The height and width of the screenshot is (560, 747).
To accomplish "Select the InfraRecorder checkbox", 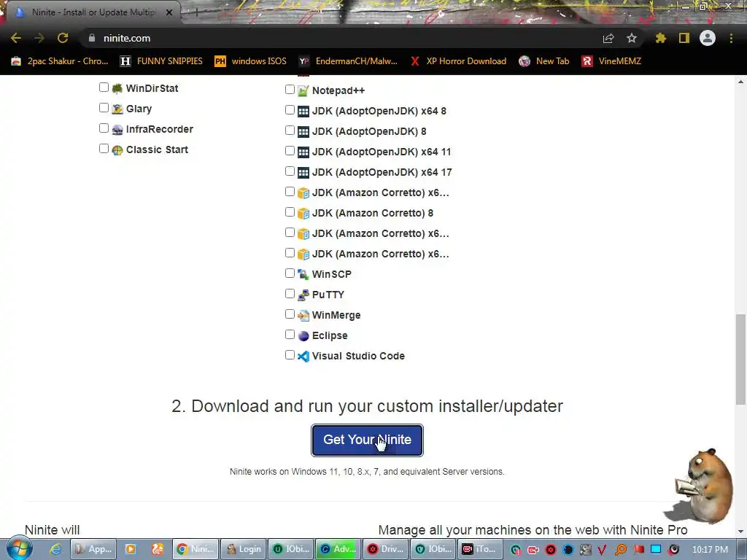I will click(x=104, y=128).
